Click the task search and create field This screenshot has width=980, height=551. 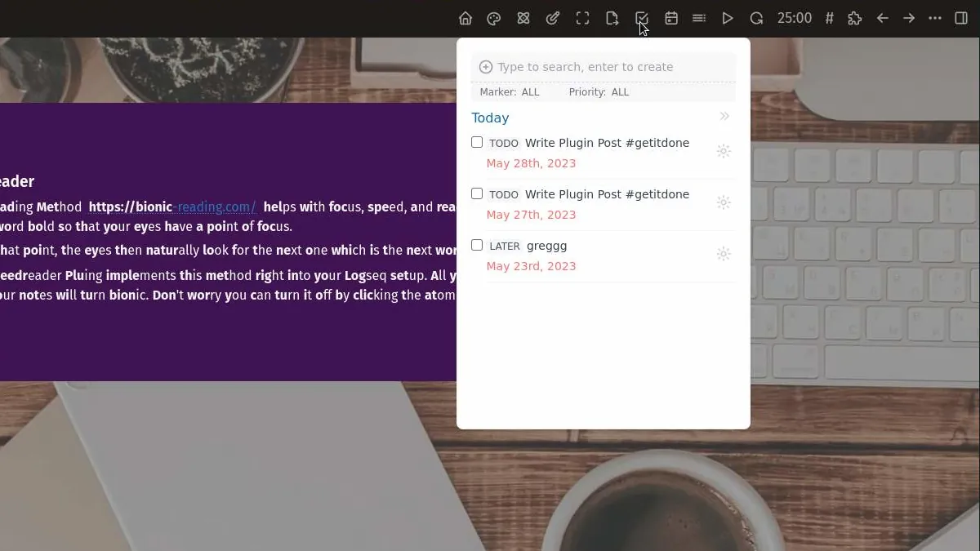click(604, 67)
